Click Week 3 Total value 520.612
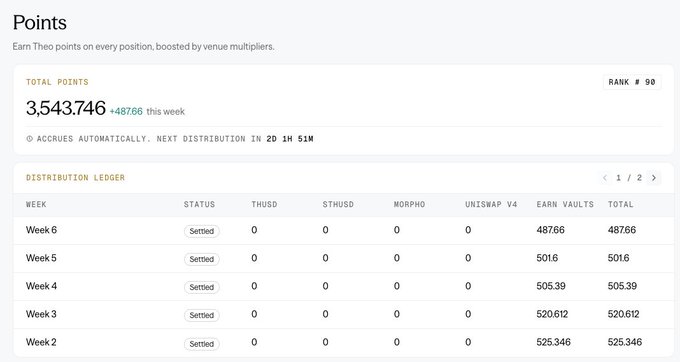This screenshot has width=680, height=362. pyautogui.click(x=624, y=314)
